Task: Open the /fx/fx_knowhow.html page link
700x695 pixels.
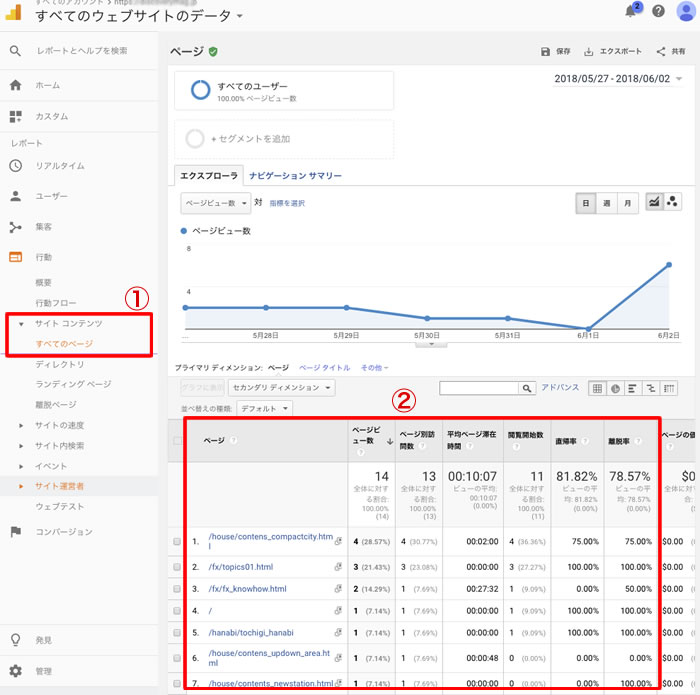Action: tap(247, 589)
